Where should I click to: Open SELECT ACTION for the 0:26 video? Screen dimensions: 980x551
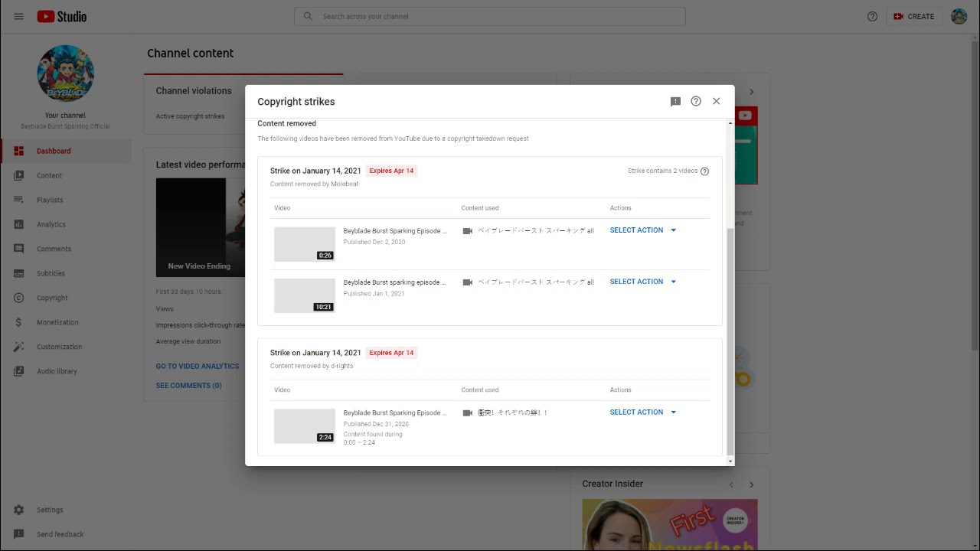[x=643, y=230]
